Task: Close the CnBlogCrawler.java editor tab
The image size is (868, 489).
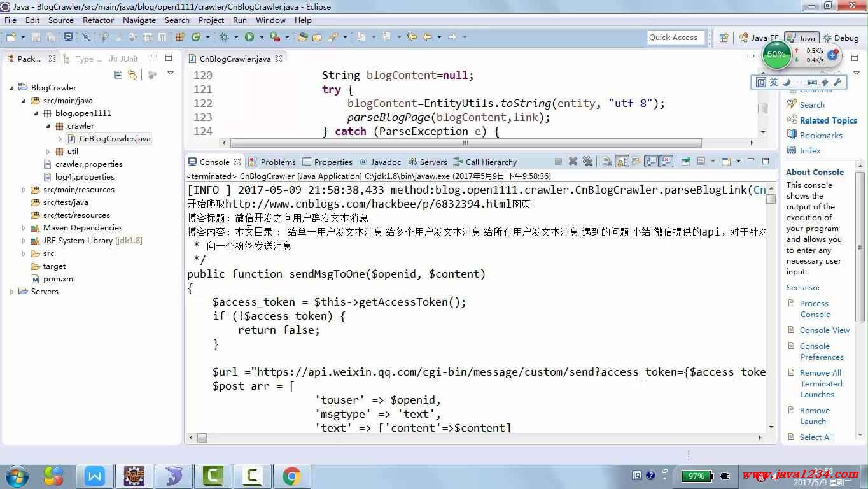Action: tap(279, 58)
